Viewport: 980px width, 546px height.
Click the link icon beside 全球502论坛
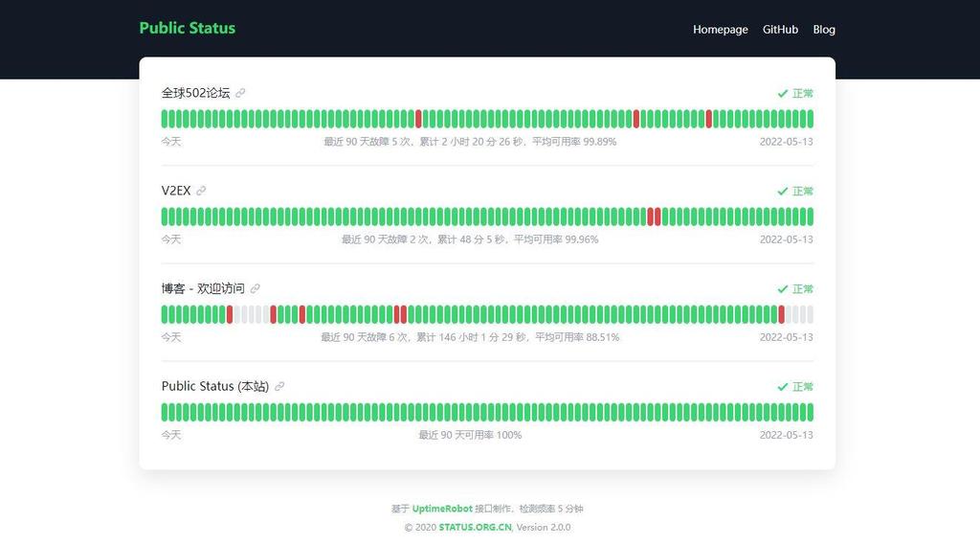(x=240, y=93)
